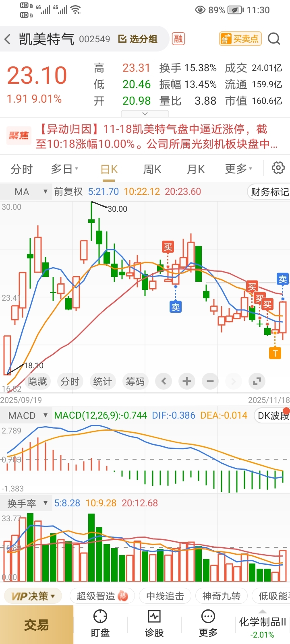Select the 神奇九转 strategy tab
This screenshot has width=290, height=644.
click(x=221, y=596)
